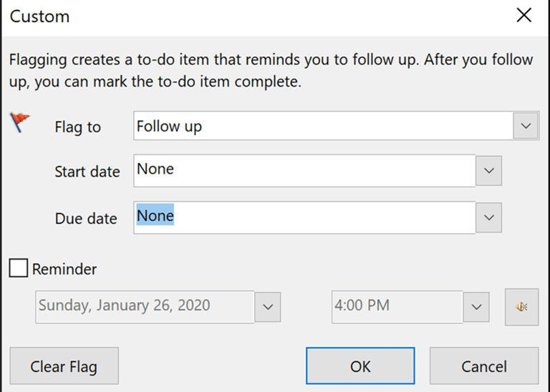The height and width of the screenshot is (392, 550).
Task: Open the reminder date dropdown arrow
Action: click(x=267, y=307)
